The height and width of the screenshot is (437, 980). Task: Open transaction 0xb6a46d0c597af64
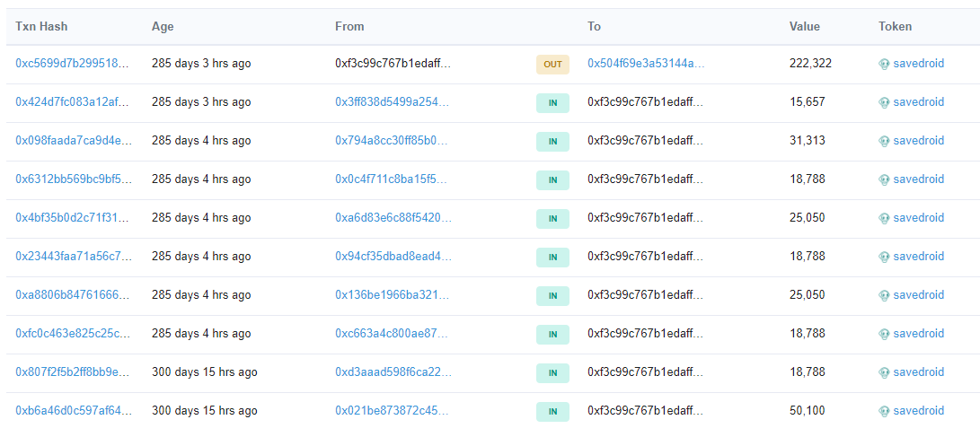tap(74, 411)
